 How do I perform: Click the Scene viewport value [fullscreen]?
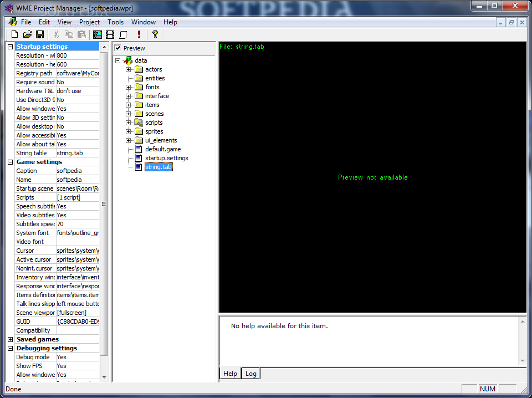click(78, 313)
